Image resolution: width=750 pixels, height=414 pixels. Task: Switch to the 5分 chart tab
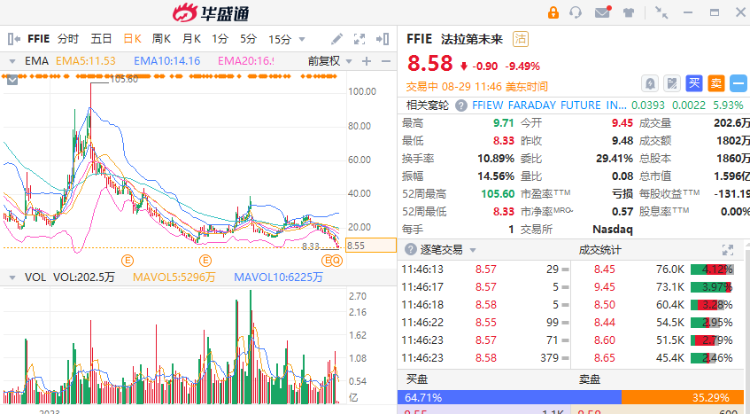coord(249,39)
